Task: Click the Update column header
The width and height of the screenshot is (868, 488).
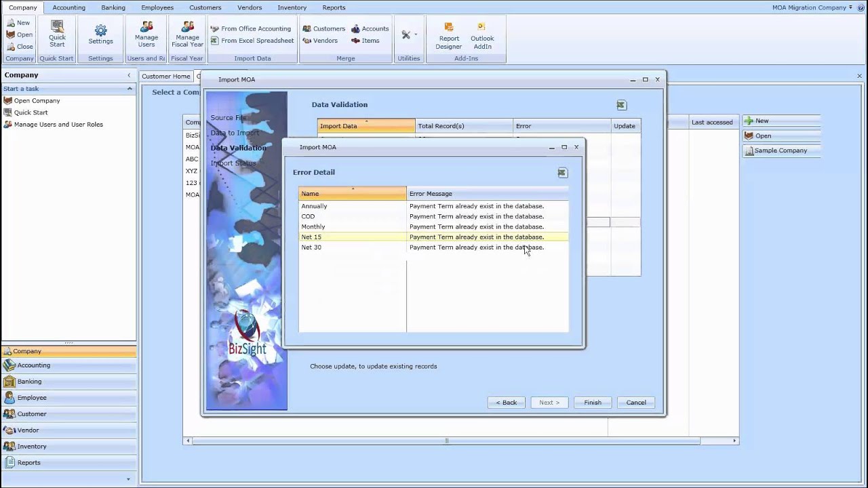Action: 626,126
